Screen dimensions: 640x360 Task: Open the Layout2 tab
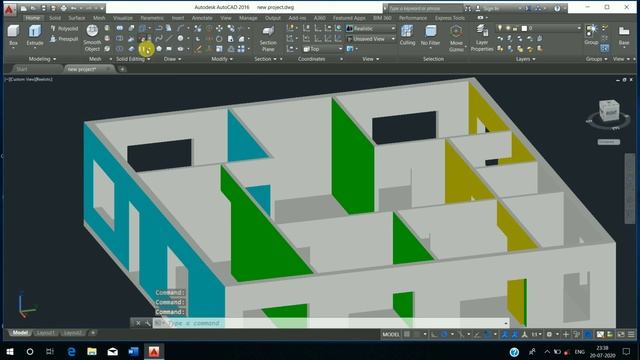click(72, 333)
